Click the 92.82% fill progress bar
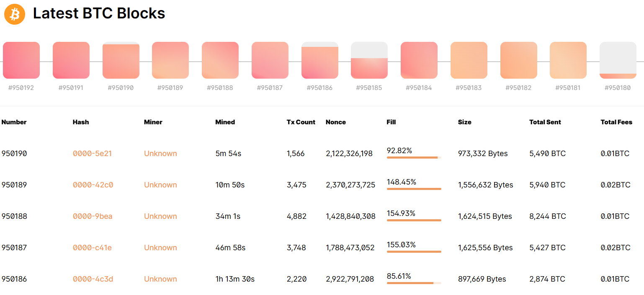 pos(414,157)
